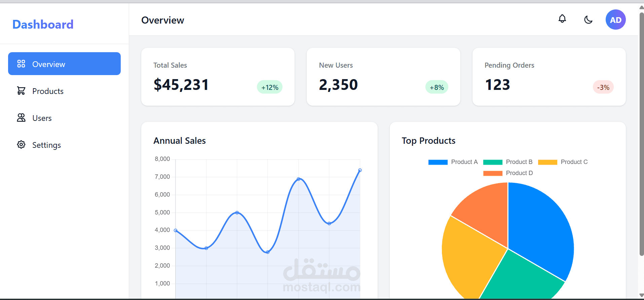Image resolution: width=644 pixels, height=300 pixels.
Task: Click the Total Sales card label
Action: click(x=170, y=65)
